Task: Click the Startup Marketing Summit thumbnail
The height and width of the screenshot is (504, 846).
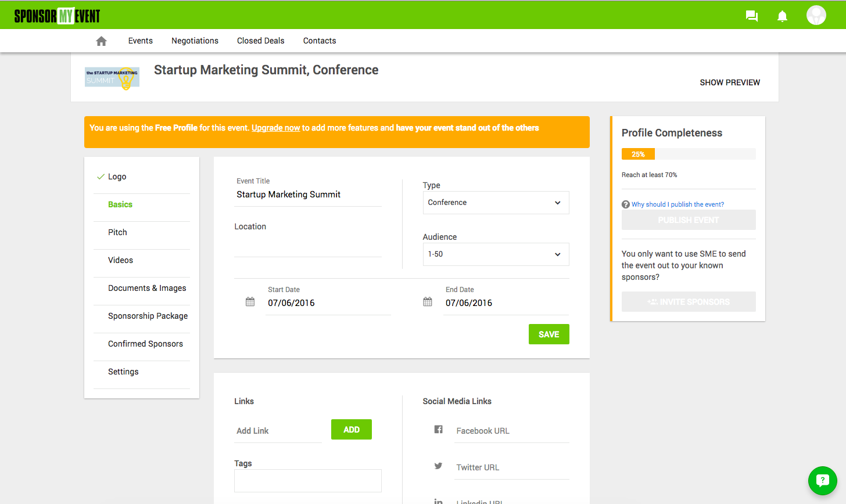Action: [112, 78]
